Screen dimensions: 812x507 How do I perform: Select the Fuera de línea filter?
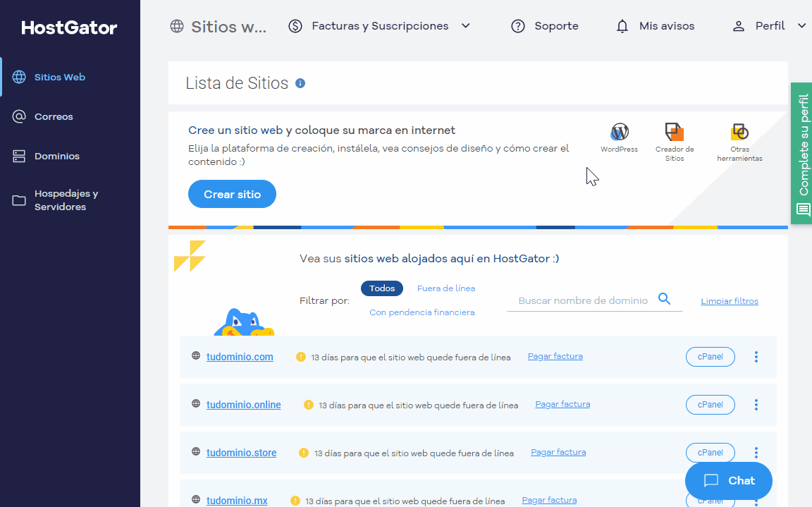[446, 288]
